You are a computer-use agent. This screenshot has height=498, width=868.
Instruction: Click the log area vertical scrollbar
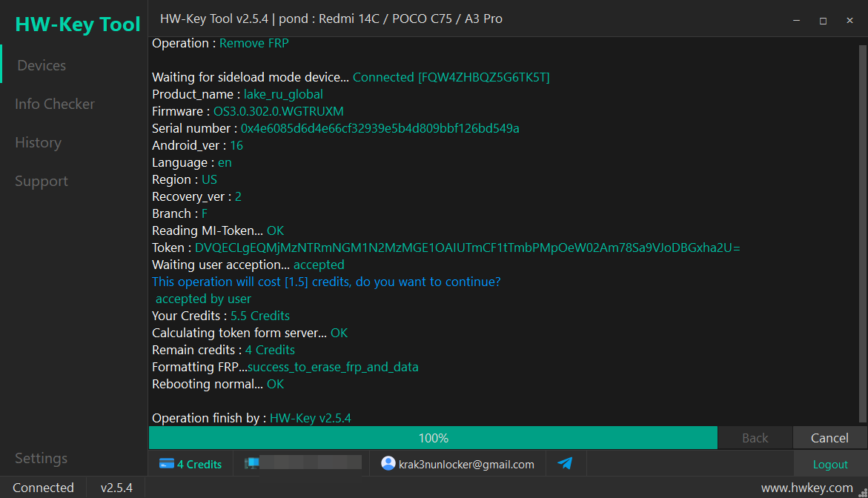(x=863, y=233)
